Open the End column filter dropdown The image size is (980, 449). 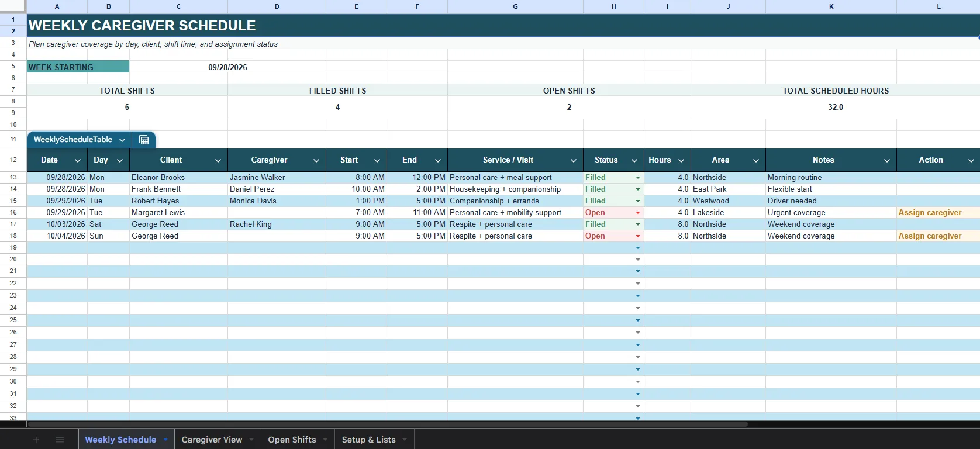pyautogui.click(x=437, y=160)
